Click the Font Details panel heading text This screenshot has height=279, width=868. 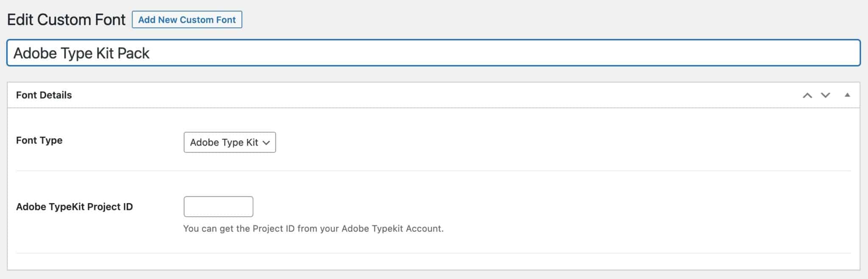point(44,95)
